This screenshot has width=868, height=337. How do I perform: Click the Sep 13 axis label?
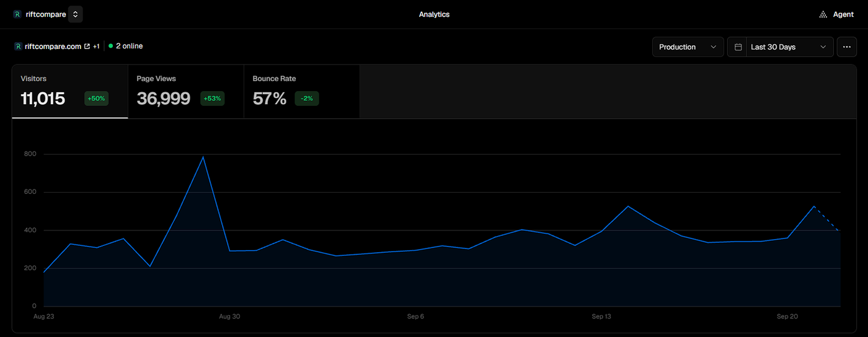(601, 317)
